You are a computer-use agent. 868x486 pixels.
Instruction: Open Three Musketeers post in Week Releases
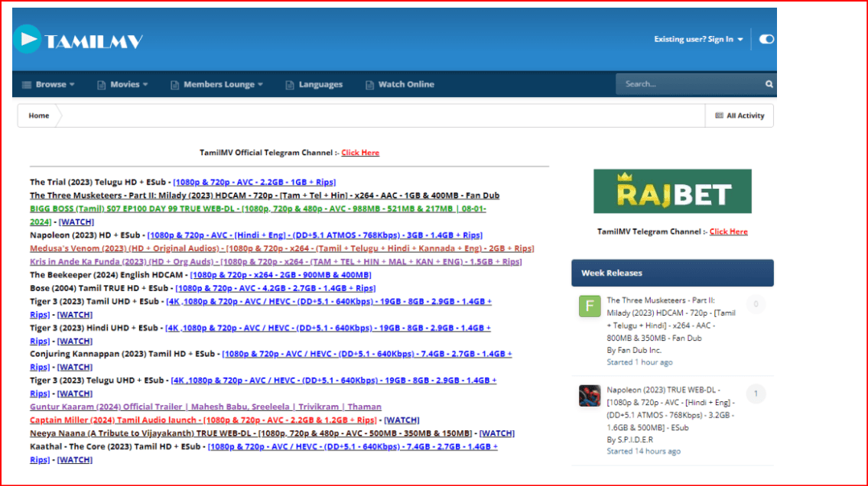[x=671, y=319]
